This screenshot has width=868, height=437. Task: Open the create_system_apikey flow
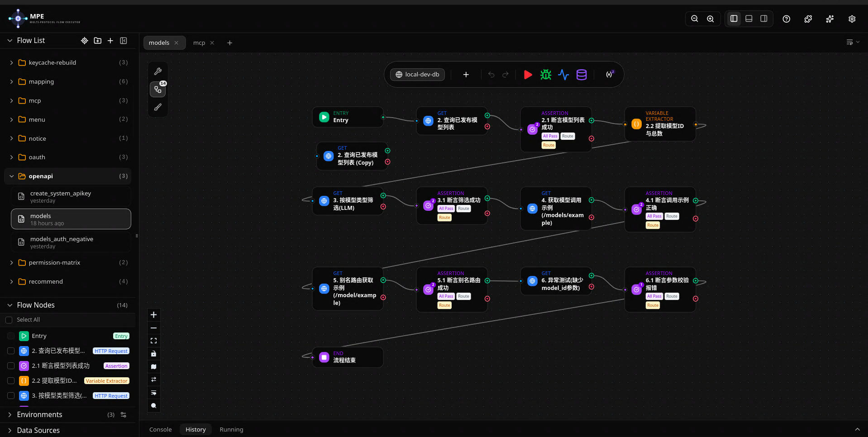71,197
